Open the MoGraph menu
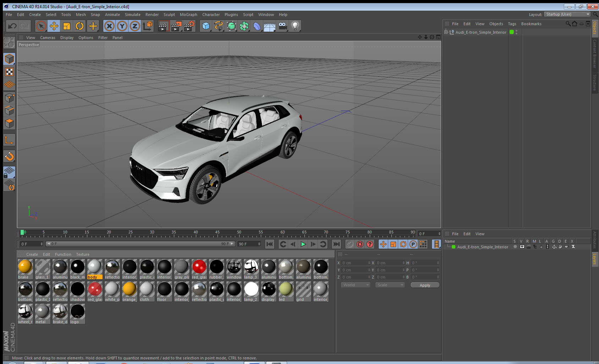Viewport: 599px width, 364px height. [188, 15]
